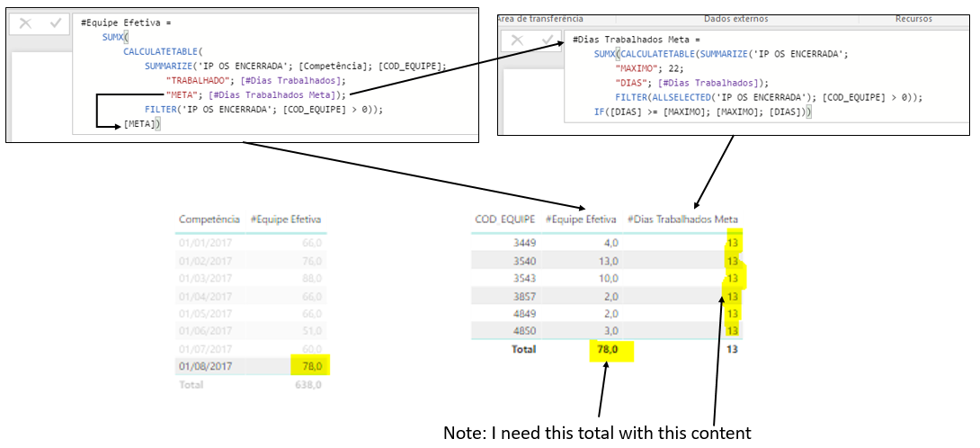The width and height of the screenshot is (980, 448).
Task: Select the 01/05/2017 row date
Action: pyautogui.click(x=205, y=313)
